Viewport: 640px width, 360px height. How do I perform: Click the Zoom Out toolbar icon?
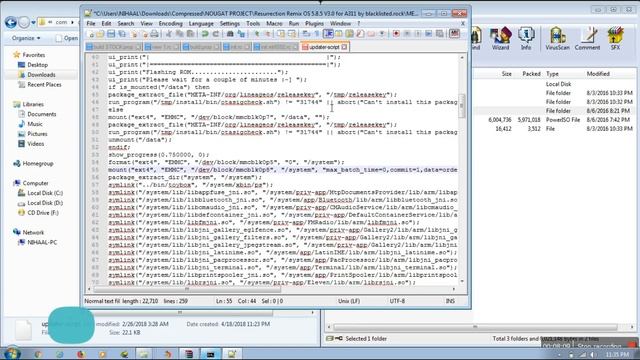coord(267,34)
